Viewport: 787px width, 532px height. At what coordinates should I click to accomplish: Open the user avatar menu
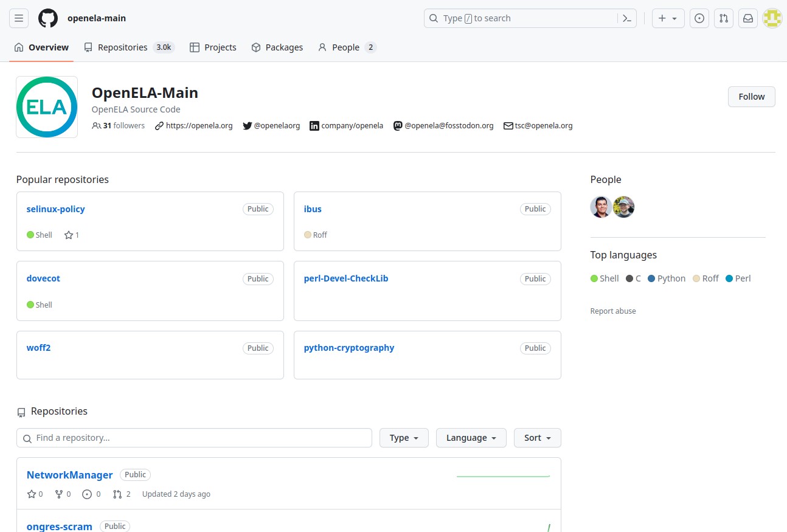772,18
